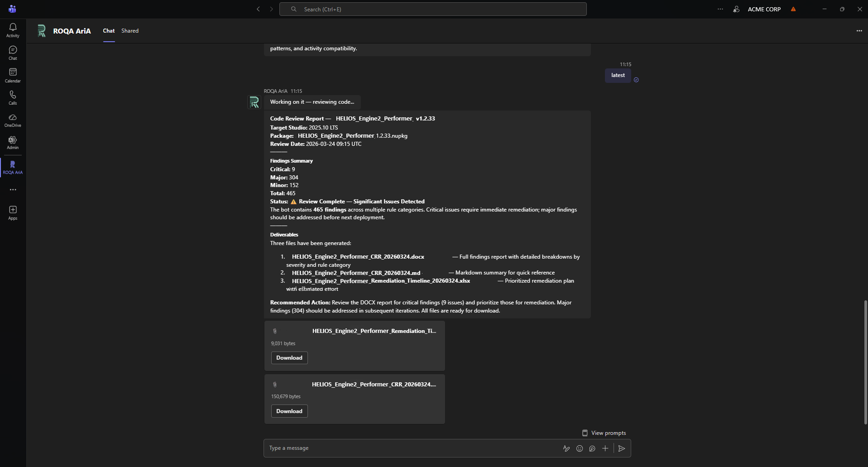Click the search box in title bar
The height and width of the screenshot is (467, 868).
tap(433, 9)
